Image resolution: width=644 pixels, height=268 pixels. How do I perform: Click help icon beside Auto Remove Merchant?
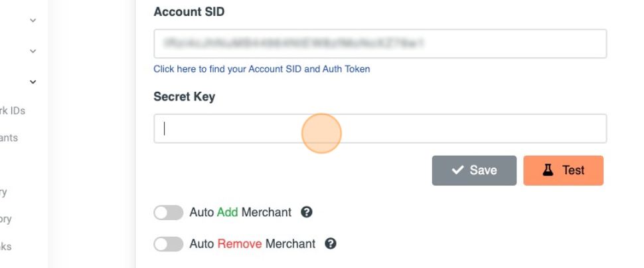tap(331, 243)
